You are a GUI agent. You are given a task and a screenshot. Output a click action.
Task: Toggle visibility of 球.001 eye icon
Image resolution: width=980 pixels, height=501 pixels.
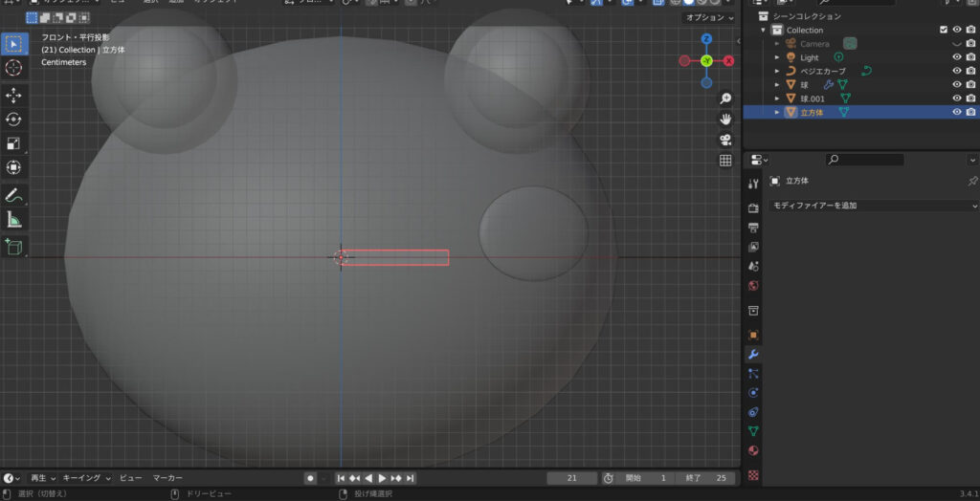tap(956, 98)
